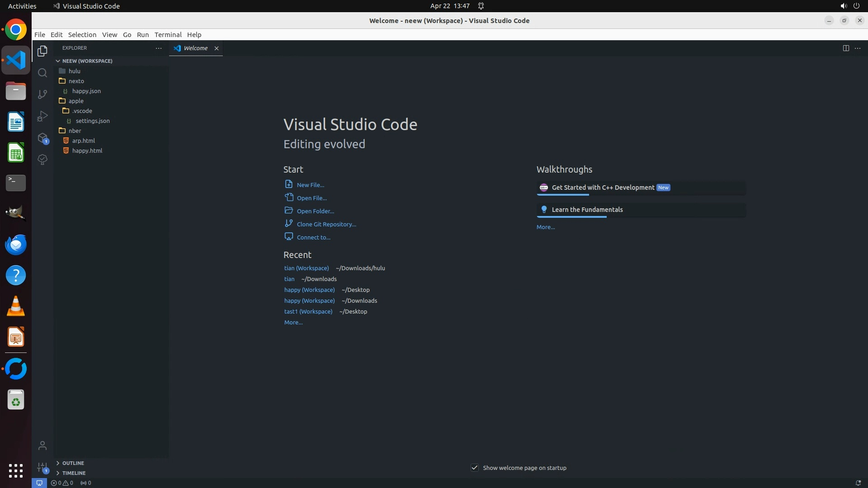Viewport: 868px width, 488px height.
Task: Uncheck Show welcome page on startup
Action: point(475,468)
